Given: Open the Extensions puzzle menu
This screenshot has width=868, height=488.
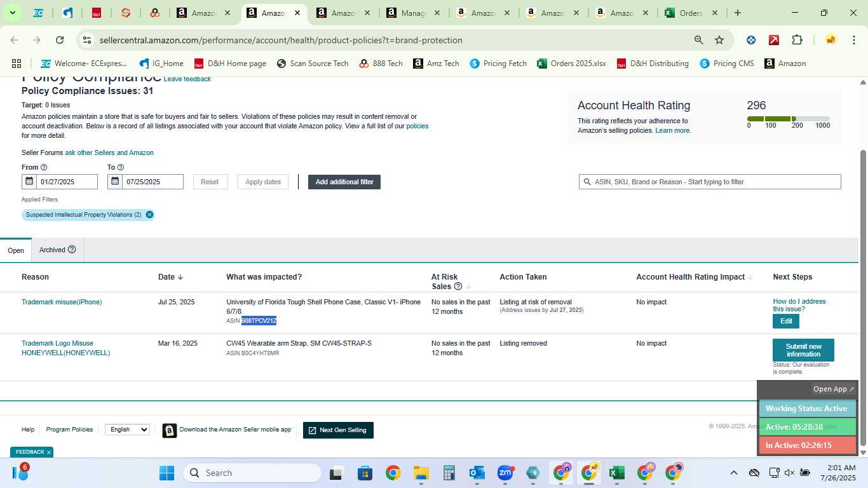Looking at the screenshot, I should (797, 40).
